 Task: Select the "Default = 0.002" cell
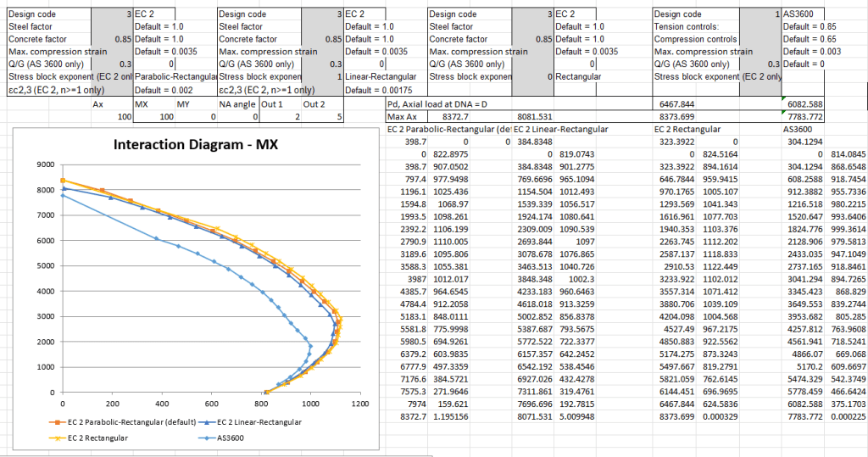point(165,90)
